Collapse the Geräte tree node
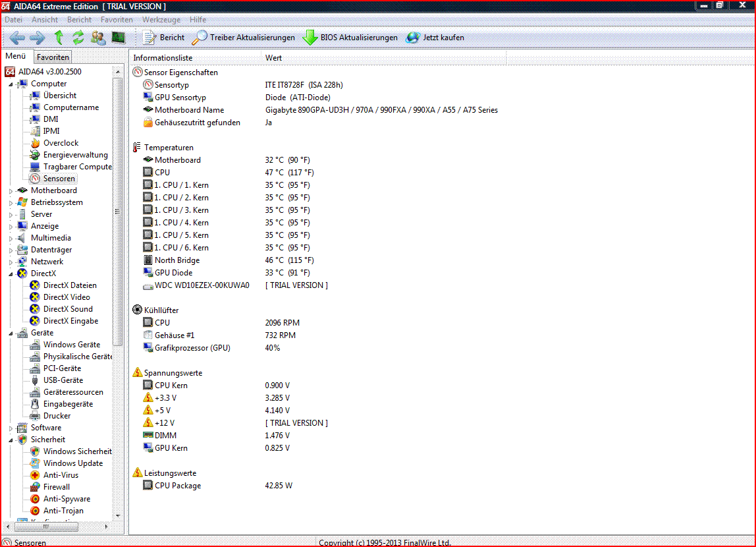 click(x=11, y=333)
